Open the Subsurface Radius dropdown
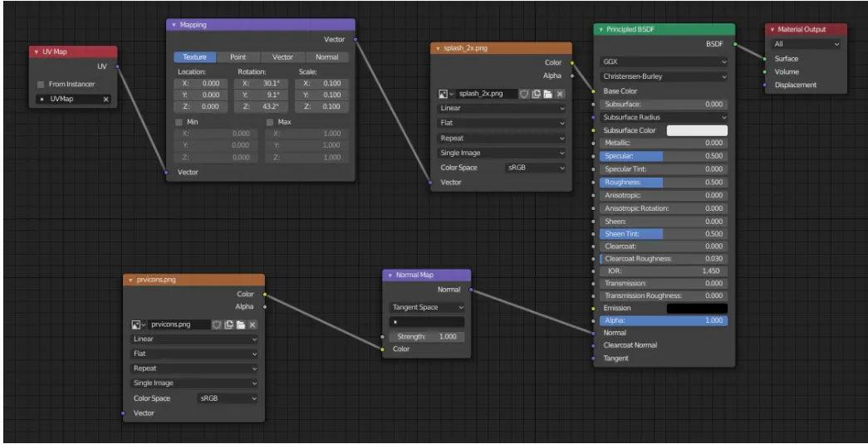The image size is (868, 444). (663, 117)
